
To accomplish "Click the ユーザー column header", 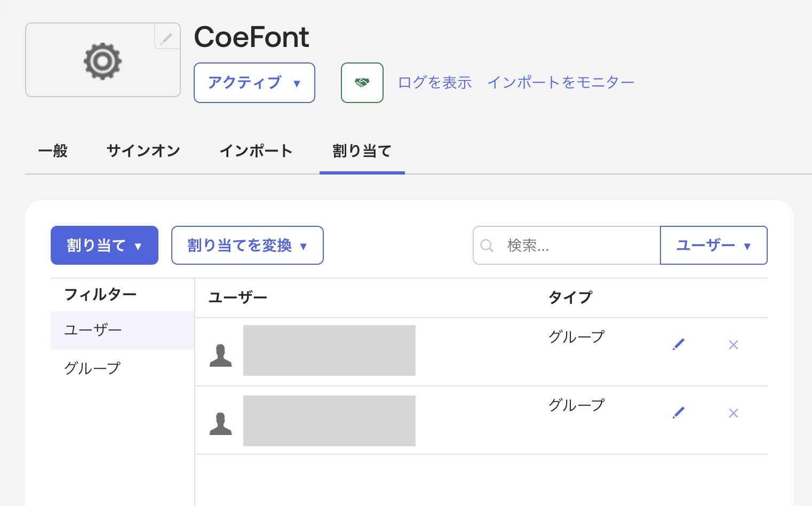I will 238,298.
